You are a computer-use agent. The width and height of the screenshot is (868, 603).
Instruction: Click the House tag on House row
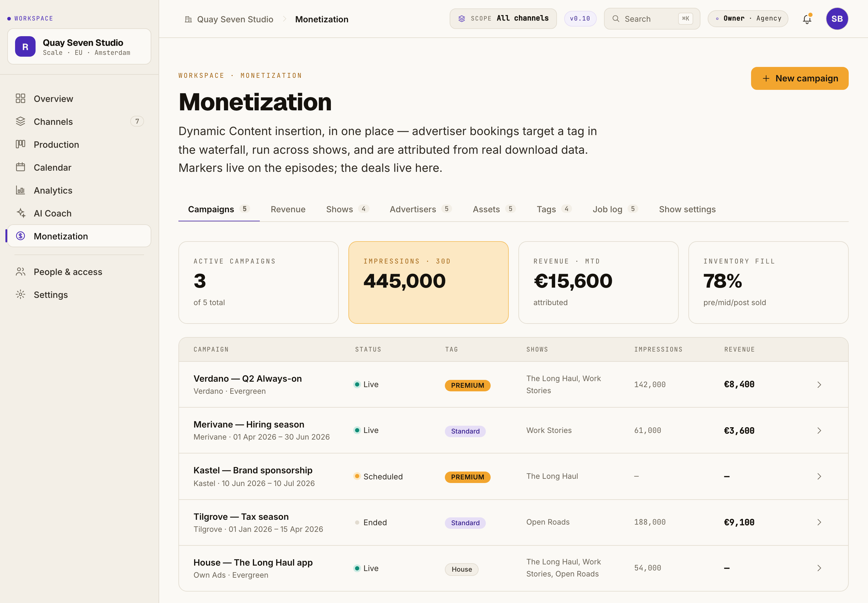pos(461,569)
